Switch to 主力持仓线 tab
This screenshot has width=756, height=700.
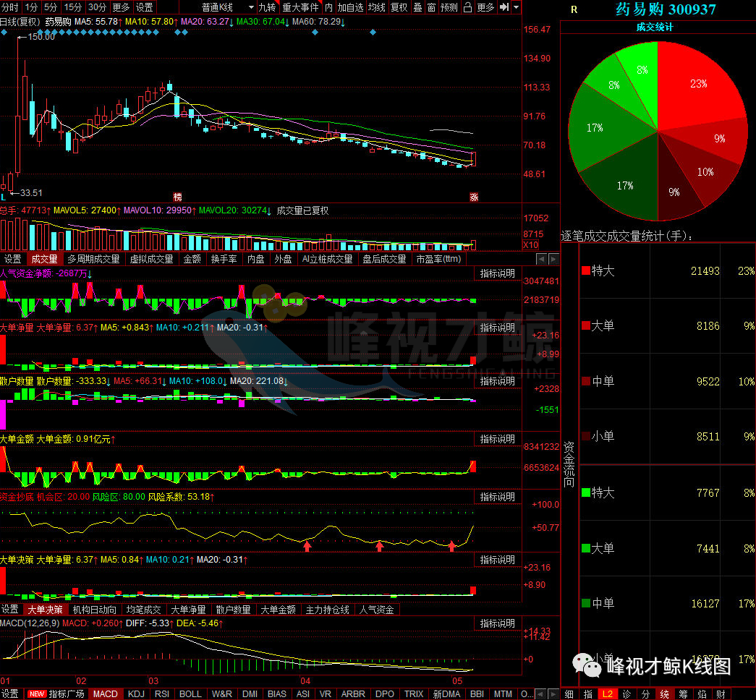(x=328, y=610)
